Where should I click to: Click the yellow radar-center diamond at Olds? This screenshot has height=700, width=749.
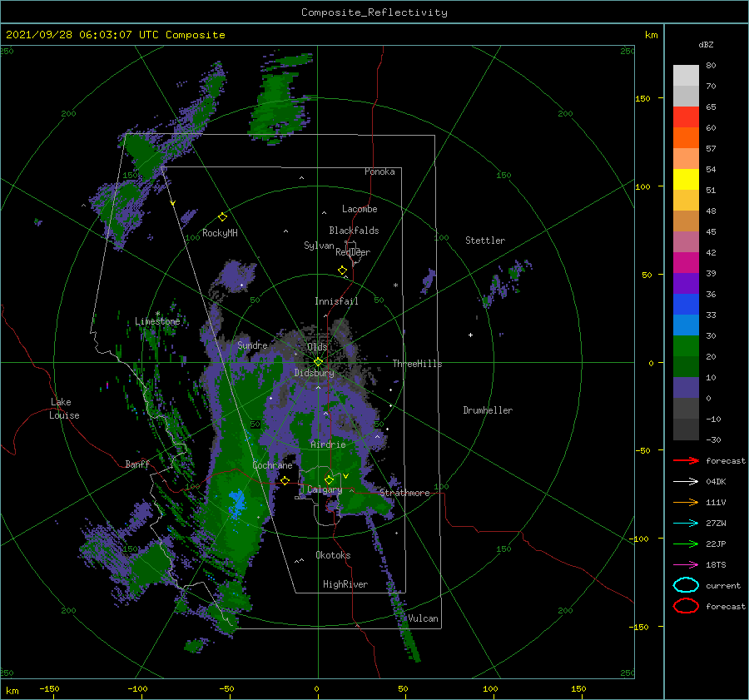pos(318,362)
